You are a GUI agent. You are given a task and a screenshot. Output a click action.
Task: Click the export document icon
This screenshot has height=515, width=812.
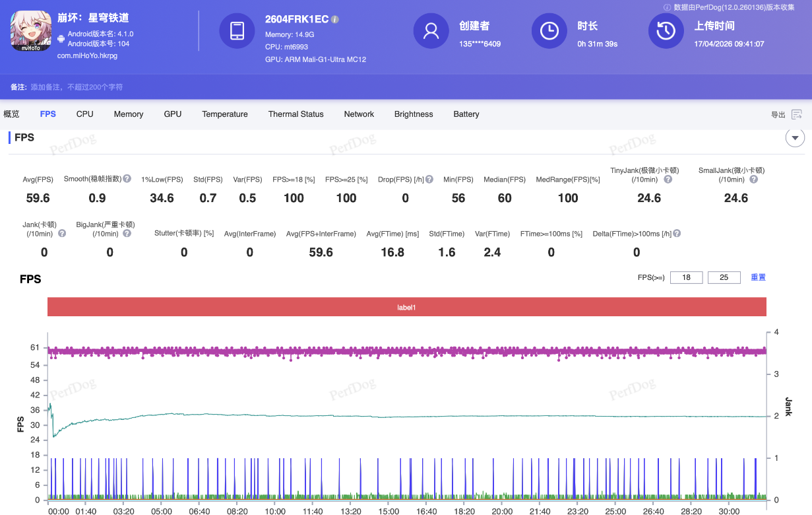[x=797, y=115]
